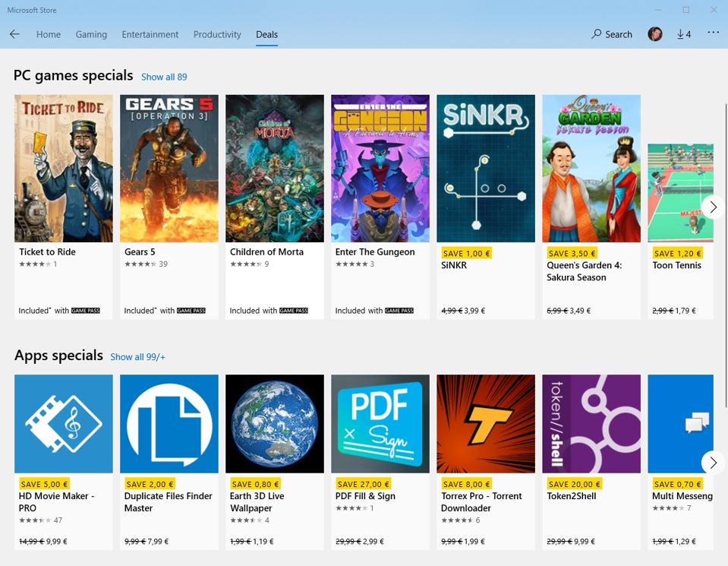This screenshot has height=566, width=728.
Task: Click HD Movie Maker - PRO title
Action: [56, 502]
